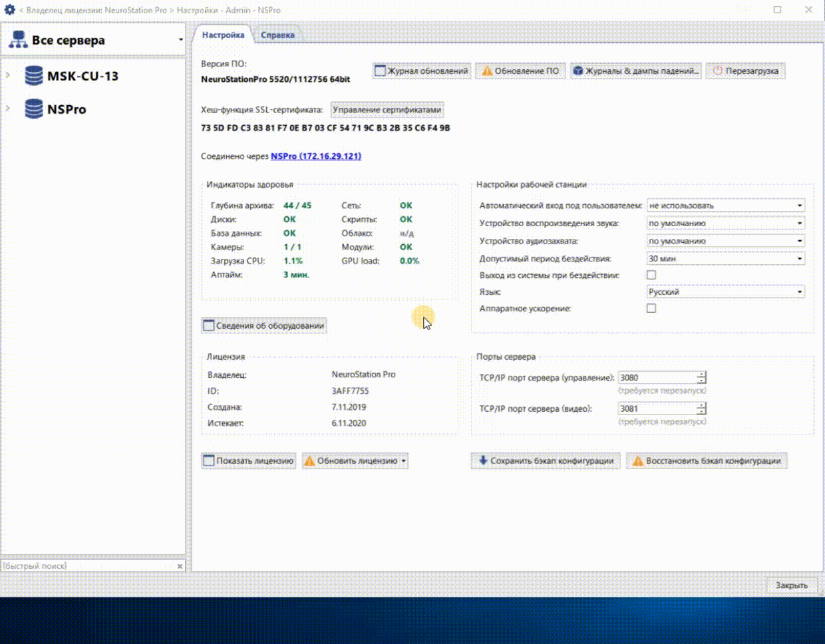The width and height of the screenshot is (825, 644).
Task: Click the NSPro server database icon
Action: 34,109
